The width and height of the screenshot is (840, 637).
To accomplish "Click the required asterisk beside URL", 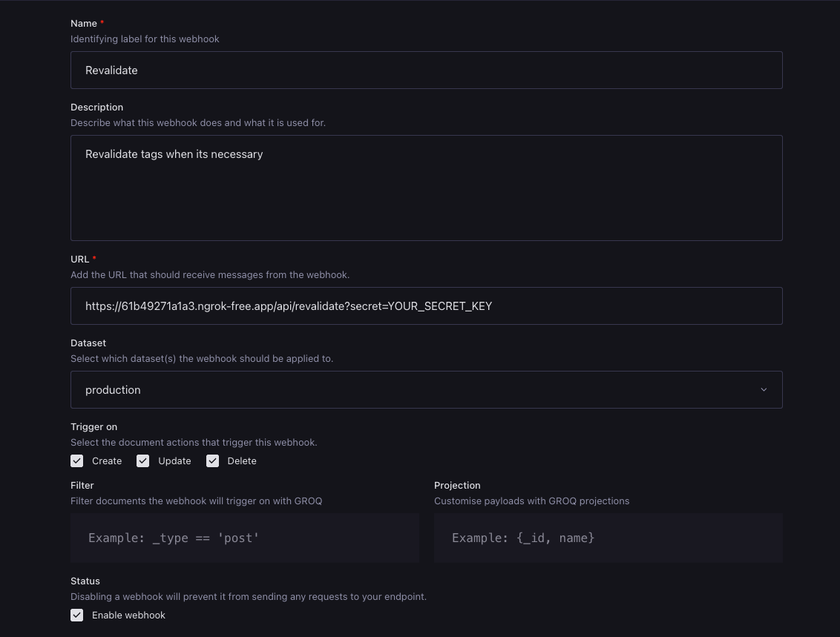I will [x=94, y=259].
